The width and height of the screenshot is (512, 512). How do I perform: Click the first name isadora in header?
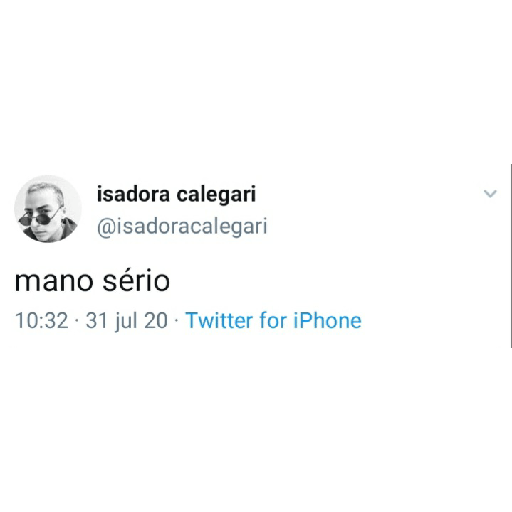pos(133,194)
